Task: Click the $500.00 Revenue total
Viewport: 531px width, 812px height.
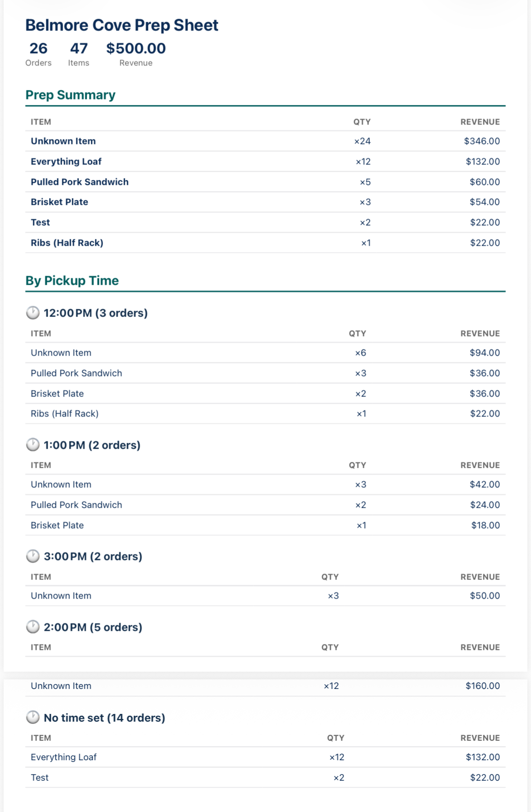Action: [x=136, y=49]
